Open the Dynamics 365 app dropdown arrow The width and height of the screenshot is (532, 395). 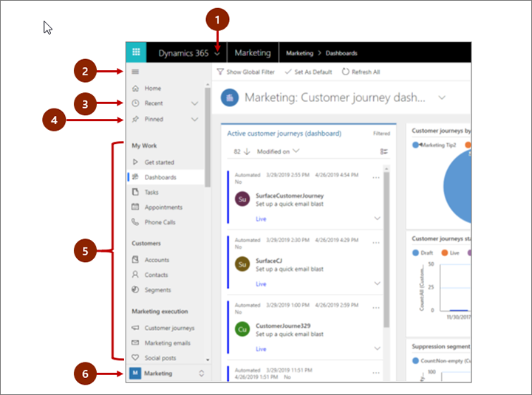217,54
